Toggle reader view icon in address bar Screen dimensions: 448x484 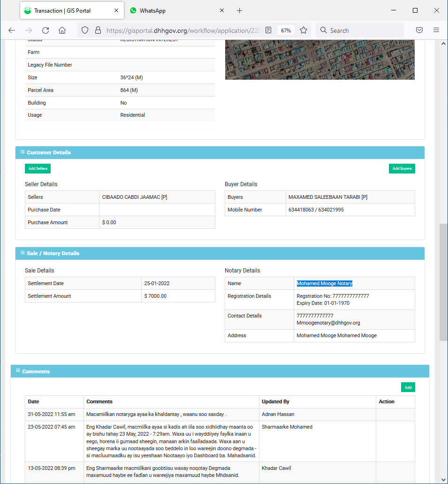point(268,30)
